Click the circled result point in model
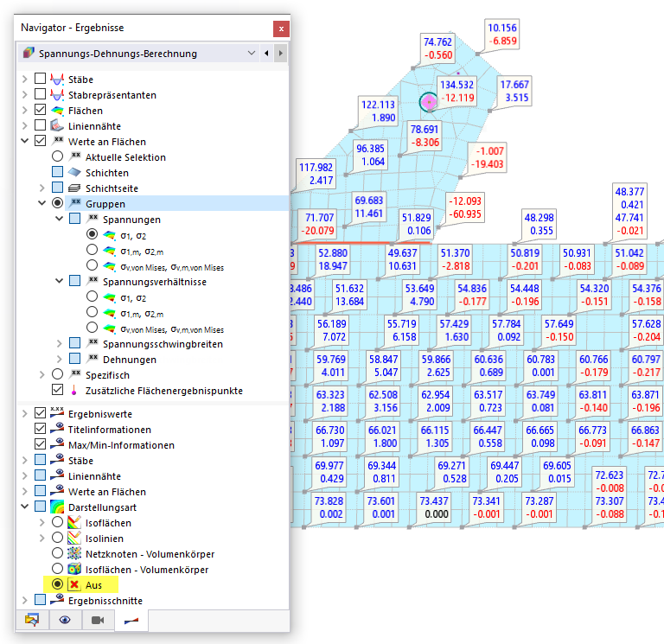 (x=430, y=102)
